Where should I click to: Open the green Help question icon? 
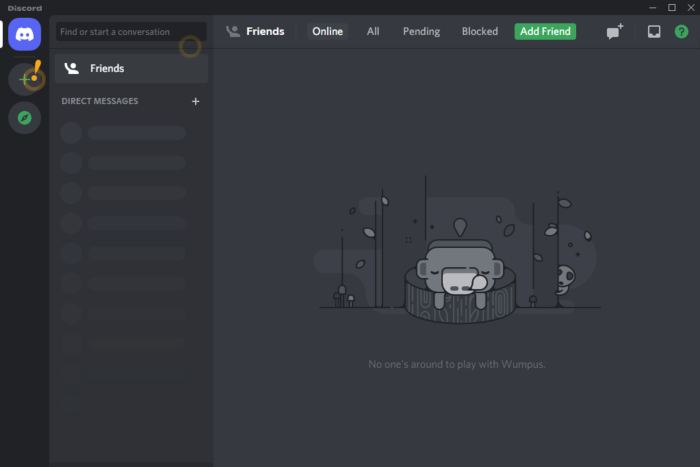click(x=681, y=32)
